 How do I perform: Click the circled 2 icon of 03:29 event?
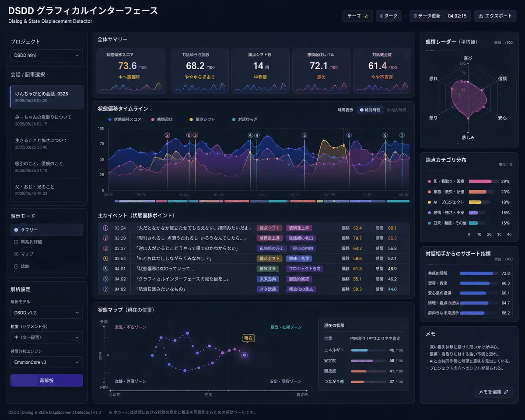[x=105, y=238]
